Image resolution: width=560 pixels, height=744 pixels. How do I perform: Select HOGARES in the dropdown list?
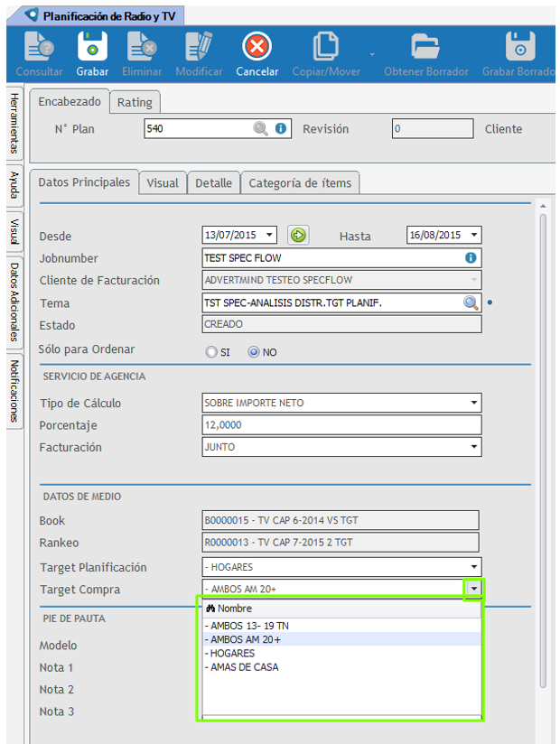[x=341, y=653]
